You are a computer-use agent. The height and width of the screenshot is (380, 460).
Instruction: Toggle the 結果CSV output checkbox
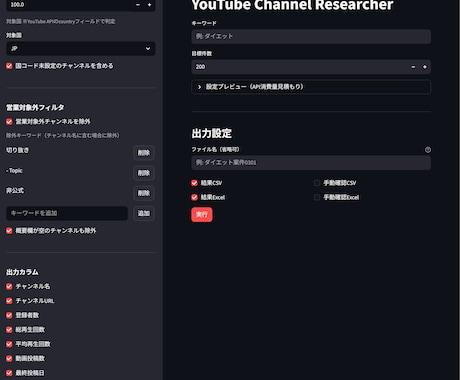click(195, 183)
